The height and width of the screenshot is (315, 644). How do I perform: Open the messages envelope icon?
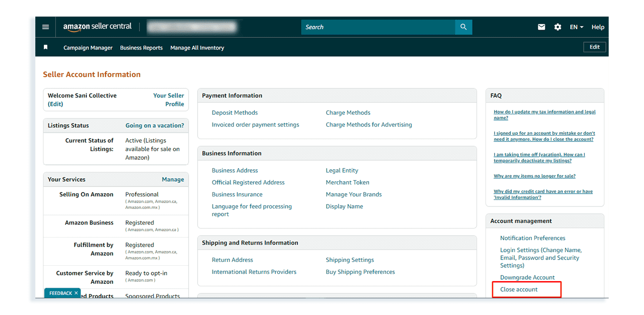tap(541, 27)
